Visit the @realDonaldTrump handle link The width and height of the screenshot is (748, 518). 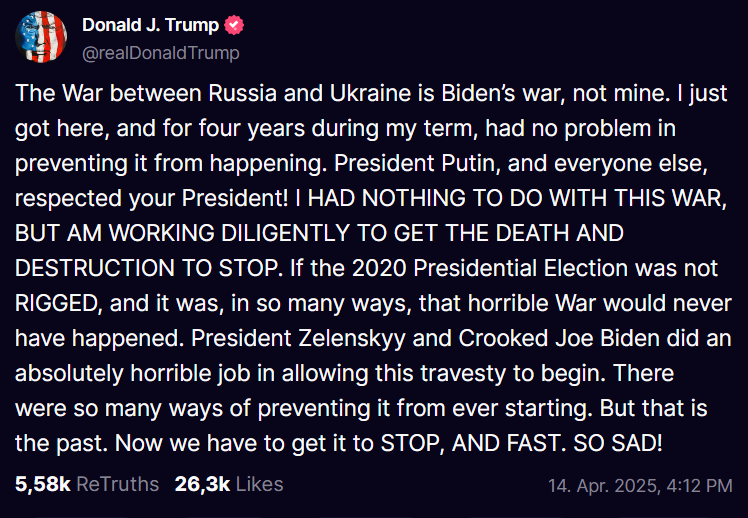(x=161, y=53)
